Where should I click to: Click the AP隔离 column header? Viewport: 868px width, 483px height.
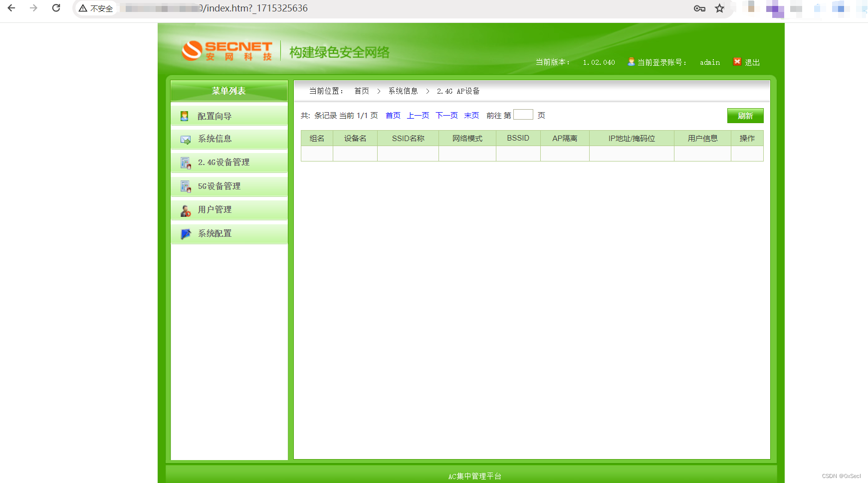click(x=565, y=139)
